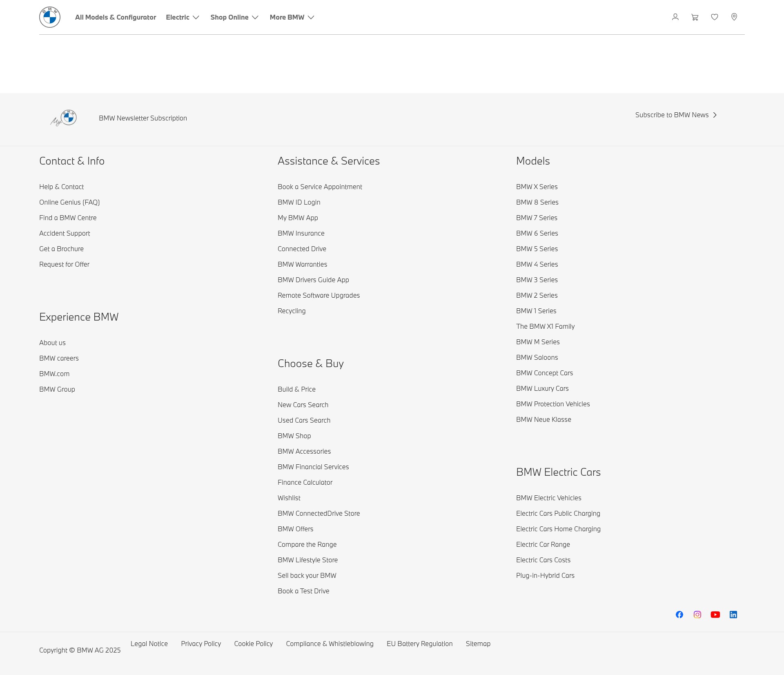
Task: Open BMW YouTube icon
Action: tap(715, 615)
